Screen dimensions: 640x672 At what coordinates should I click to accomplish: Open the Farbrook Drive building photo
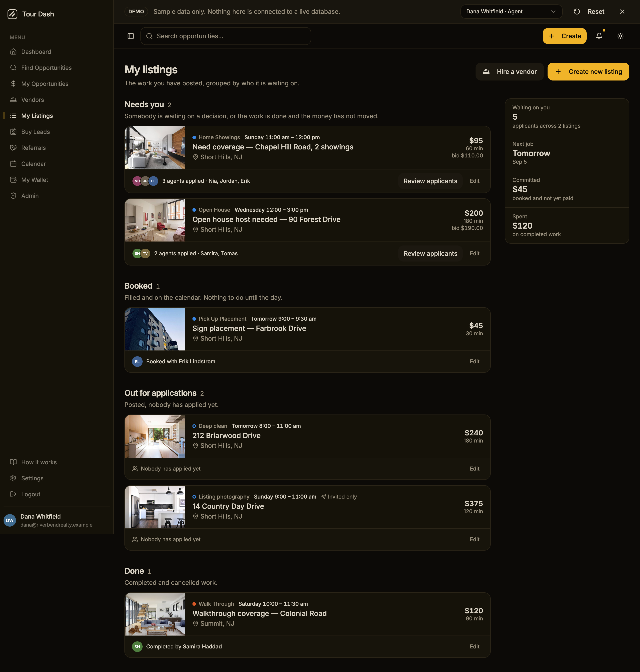pyautogui.click(x=155, y=329)
